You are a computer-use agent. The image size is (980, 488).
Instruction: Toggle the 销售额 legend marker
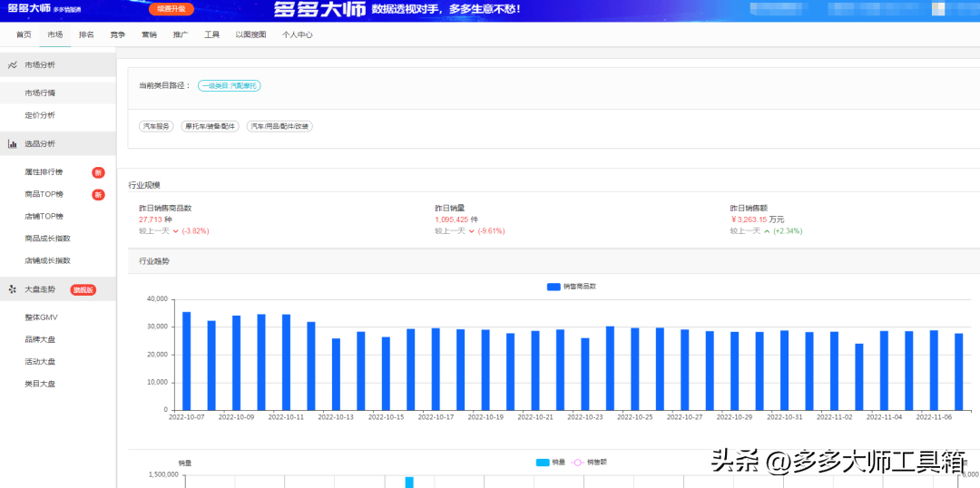tap(577, 463)
